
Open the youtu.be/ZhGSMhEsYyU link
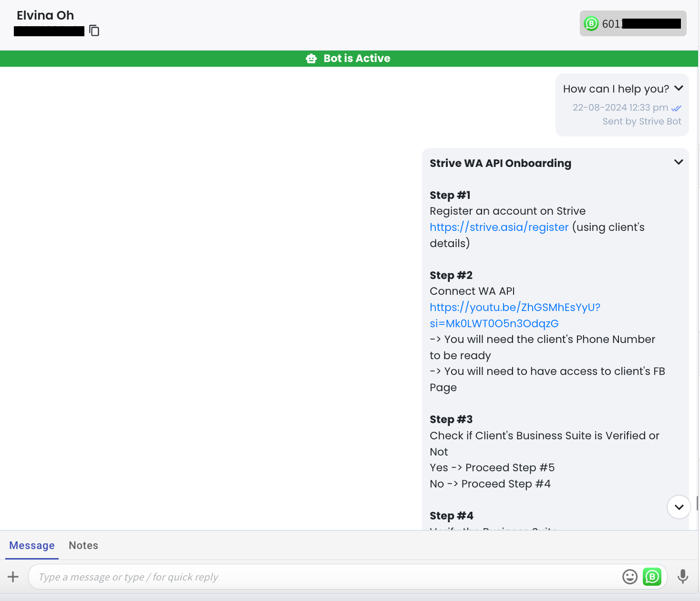pos(515,315)
